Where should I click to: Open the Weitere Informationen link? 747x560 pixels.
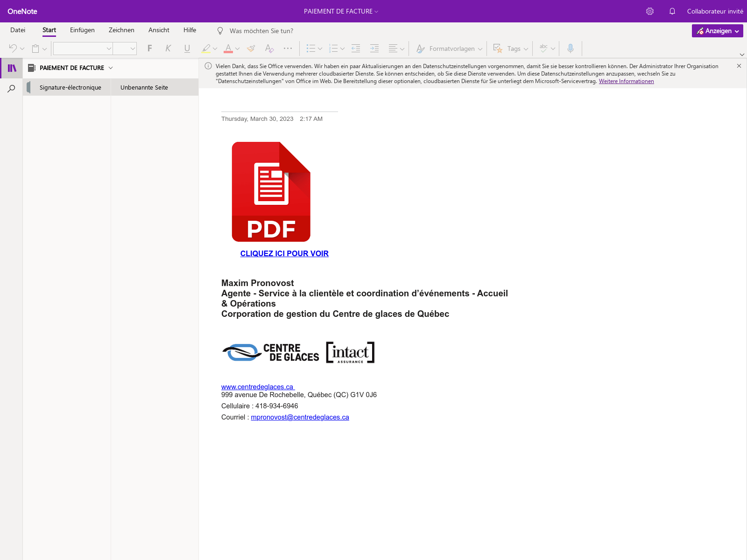pyautogui.click(x=626, y=81)
